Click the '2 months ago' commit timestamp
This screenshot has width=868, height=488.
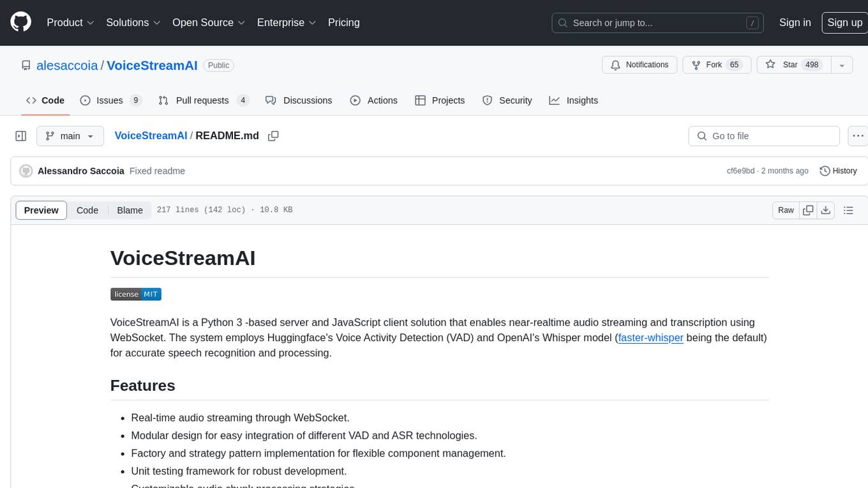[x=785, y=171]
